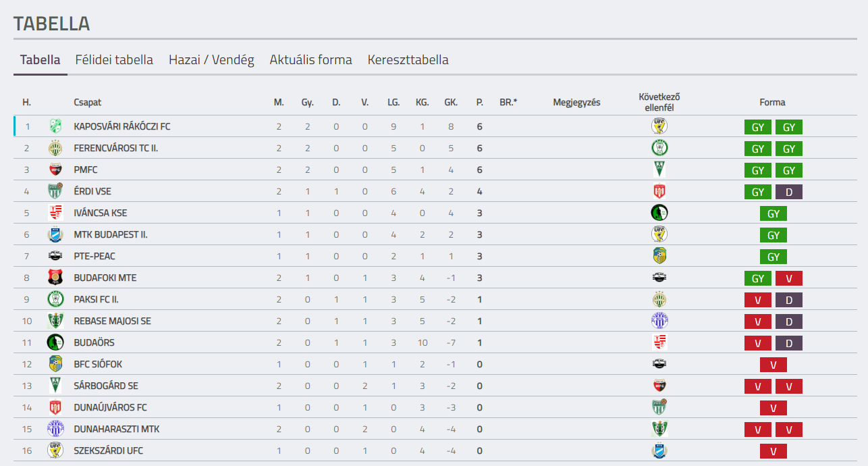Screen dimensions: 868x466
Task: Select the Aktuális forma tab
Action: 311,59
